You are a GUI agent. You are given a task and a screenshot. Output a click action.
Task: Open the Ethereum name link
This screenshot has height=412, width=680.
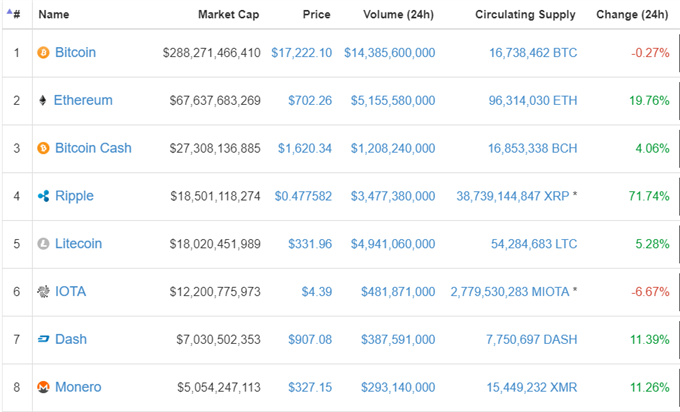click(x=83, y=100)
